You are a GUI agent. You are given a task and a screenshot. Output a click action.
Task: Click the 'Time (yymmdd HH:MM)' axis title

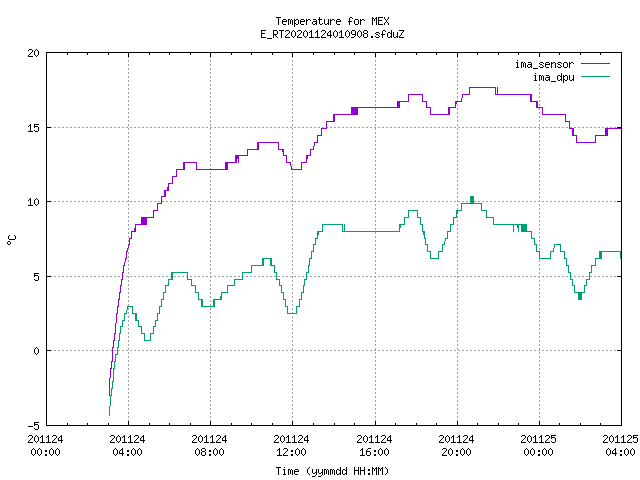tap(332, 471)
